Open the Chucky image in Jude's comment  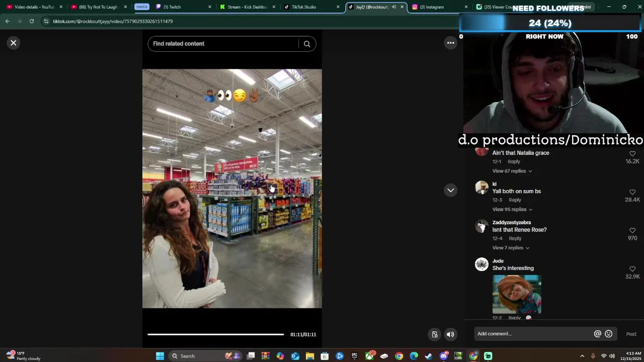coord(517,294)
